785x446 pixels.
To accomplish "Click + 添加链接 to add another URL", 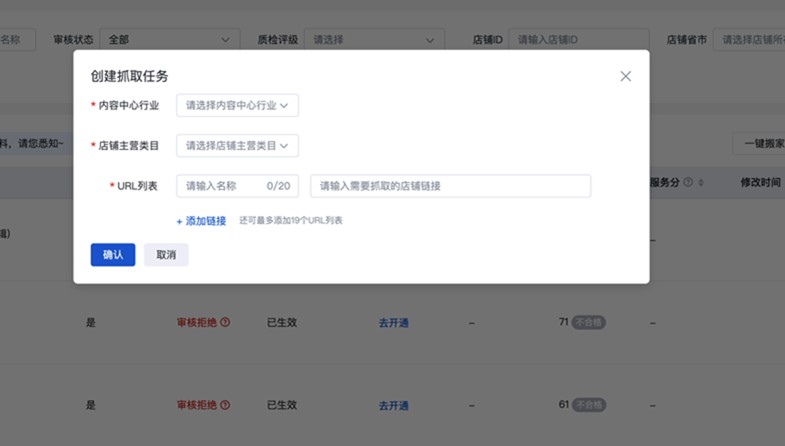I will coord(201,221).
